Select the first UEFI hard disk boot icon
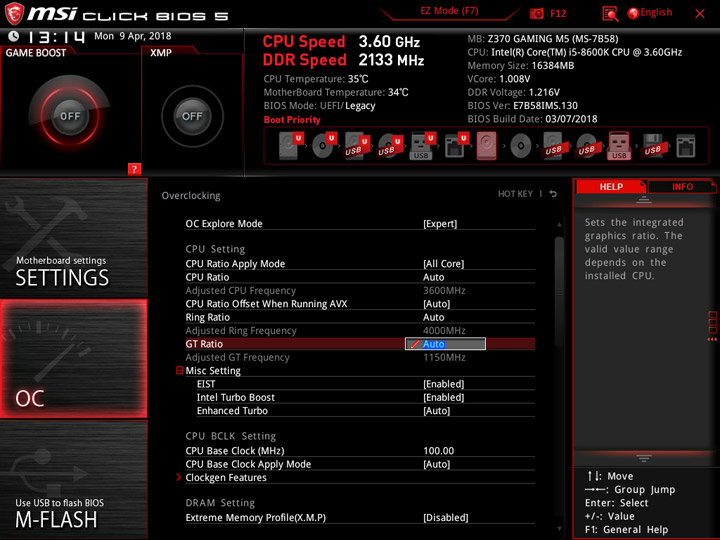The height and width of the screenshot is (540, 720). [291, 146]
